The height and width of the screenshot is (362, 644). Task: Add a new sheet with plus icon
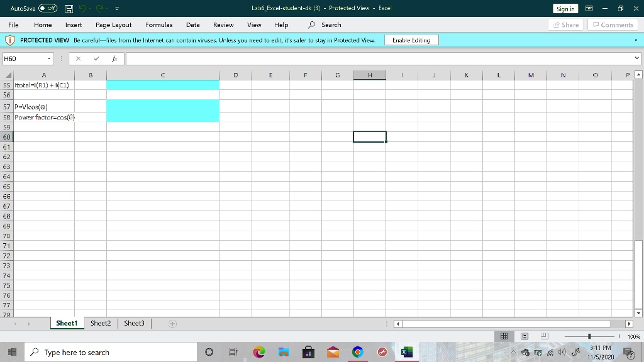[x=172, y=324]
